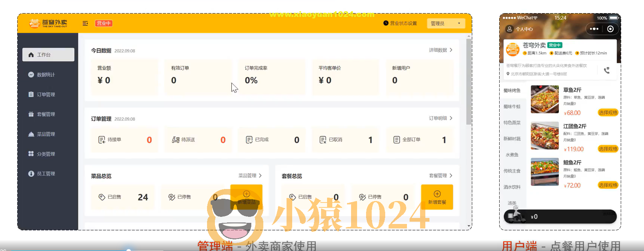Click the 订单管理 clipboard icon
Viewport: 644px width, 251px height.
point(31,94)
